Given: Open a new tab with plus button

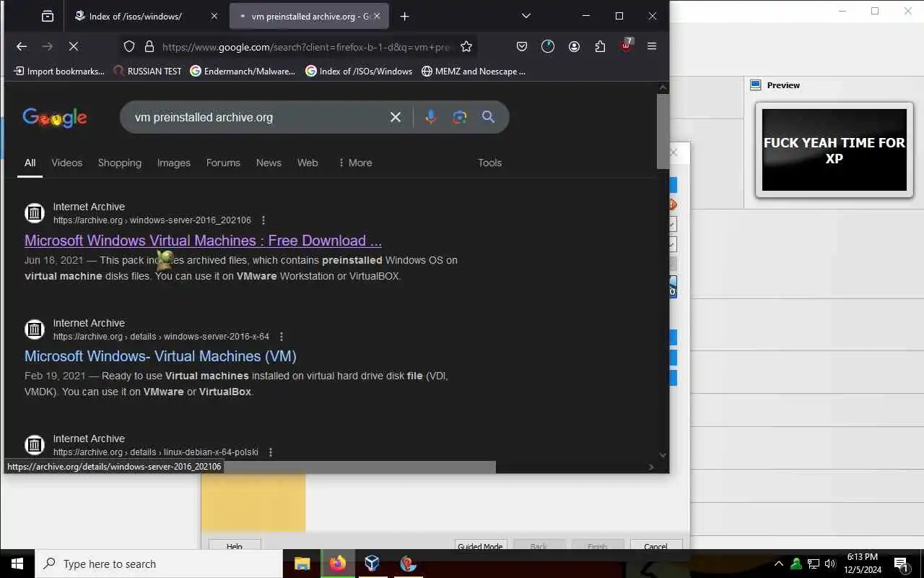Looking at the screenshot, I should [x=404, y=16].
